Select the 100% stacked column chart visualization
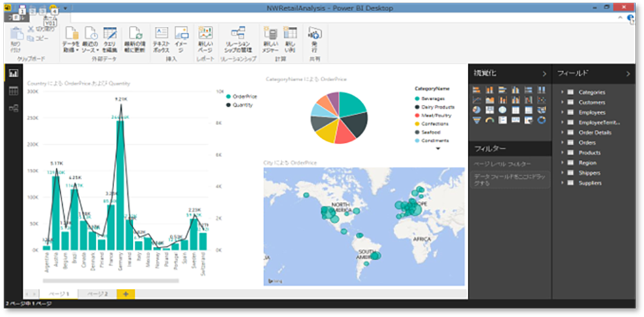The image size is (644, 317). (x=542, y=90)
